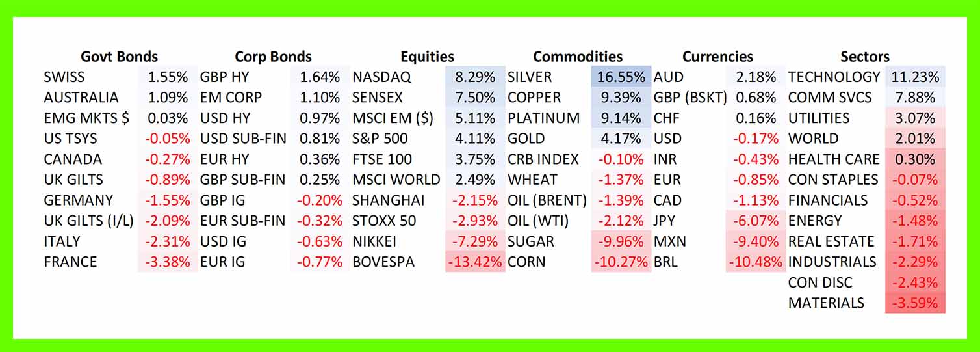Select the UK GILTS (I/L) label
The image size is (980, 352).
pos(88,221)
